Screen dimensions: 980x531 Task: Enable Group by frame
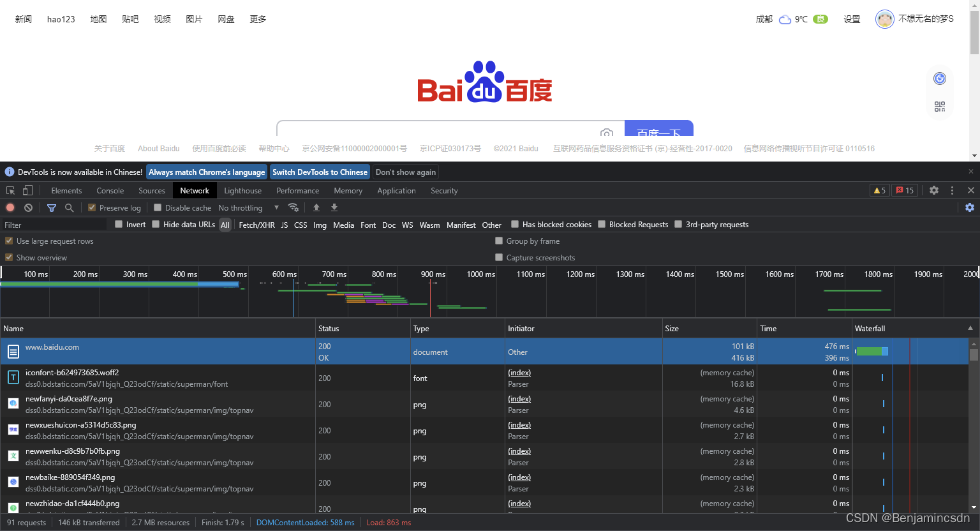pos(499,241)
